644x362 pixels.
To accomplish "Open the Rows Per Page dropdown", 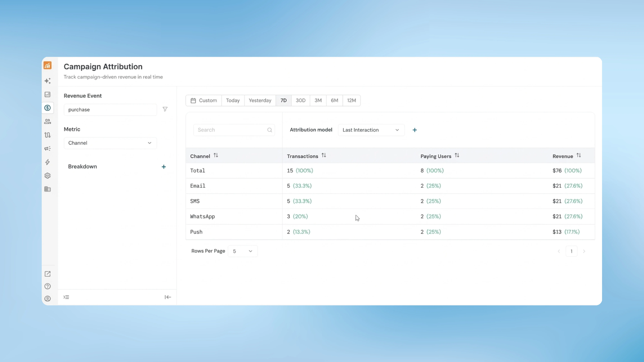I will click(242, 251).
